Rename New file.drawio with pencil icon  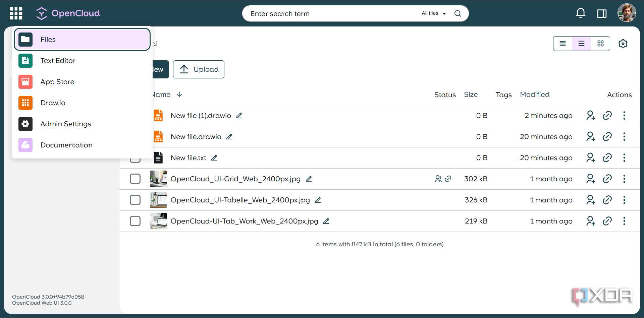(229, 137)
